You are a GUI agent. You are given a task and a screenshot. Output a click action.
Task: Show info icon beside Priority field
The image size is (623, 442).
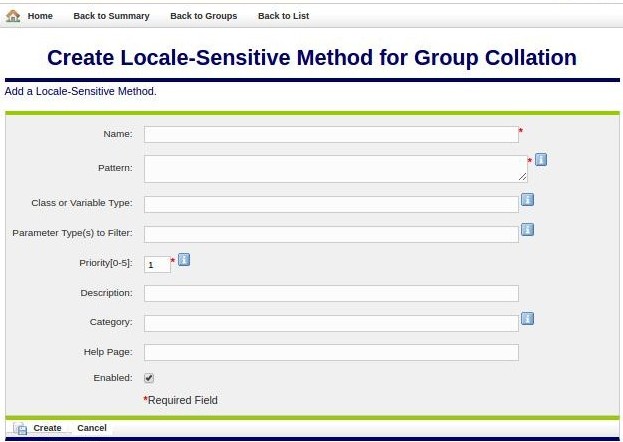click(184, 260)
